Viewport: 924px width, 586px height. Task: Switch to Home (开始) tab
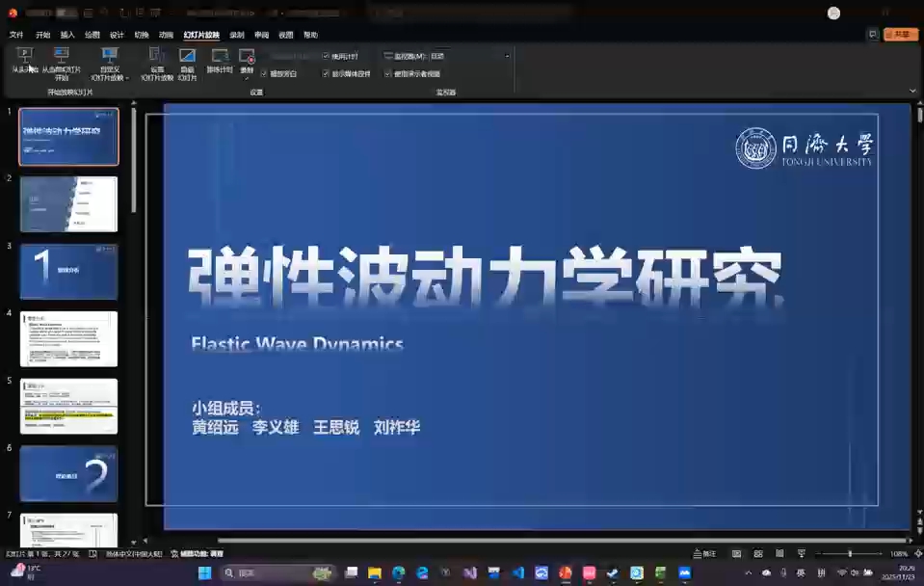click(43, 35)
